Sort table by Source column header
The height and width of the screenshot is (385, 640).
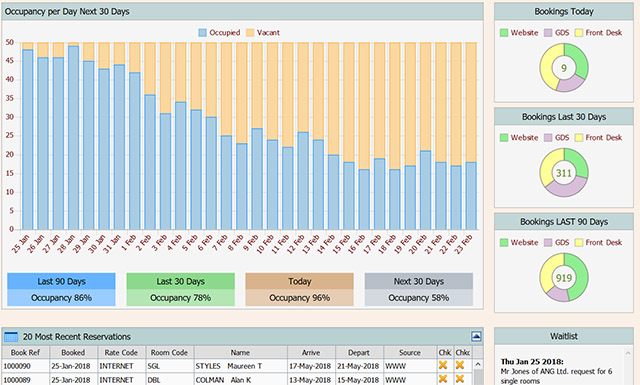click(410, 352)
